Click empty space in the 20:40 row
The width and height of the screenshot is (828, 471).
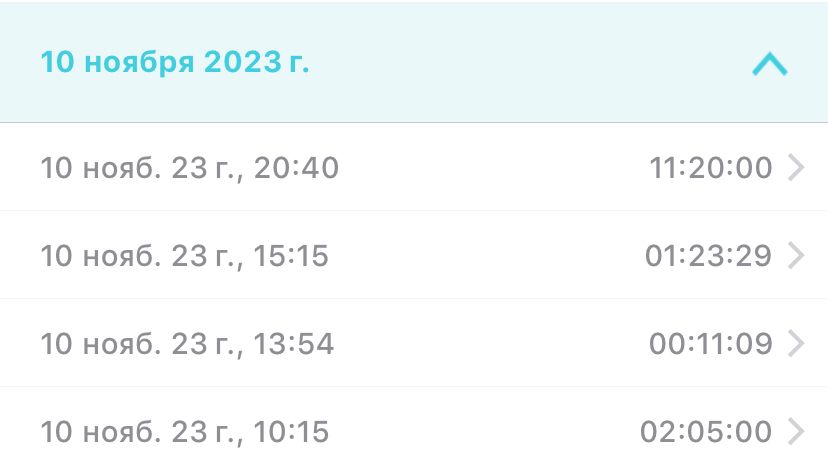pos(490,168)
